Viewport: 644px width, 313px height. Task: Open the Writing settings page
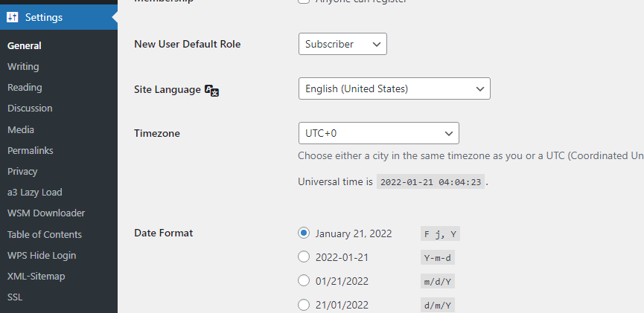(x=23, y=66)
